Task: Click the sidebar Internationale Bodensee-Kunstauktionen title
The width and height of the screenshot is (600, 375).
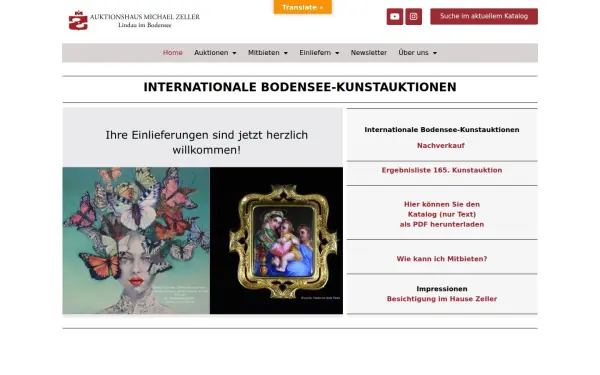Action: (442, 130)
